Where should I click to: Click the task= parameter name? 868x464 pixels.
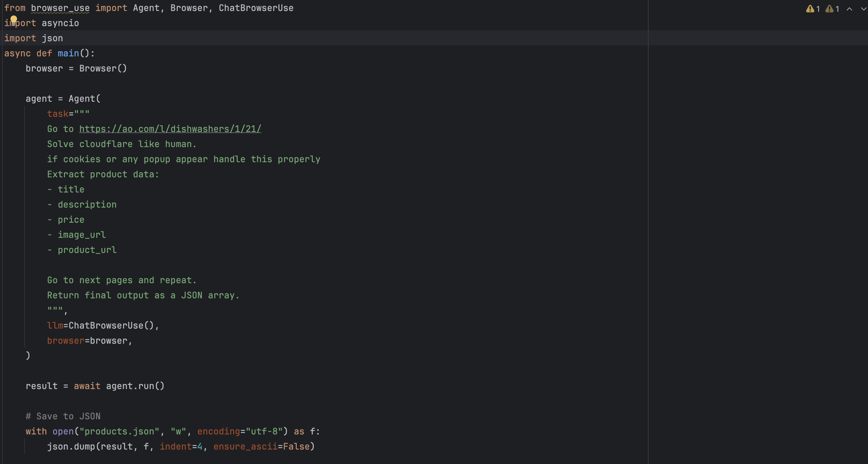point(57,114)
